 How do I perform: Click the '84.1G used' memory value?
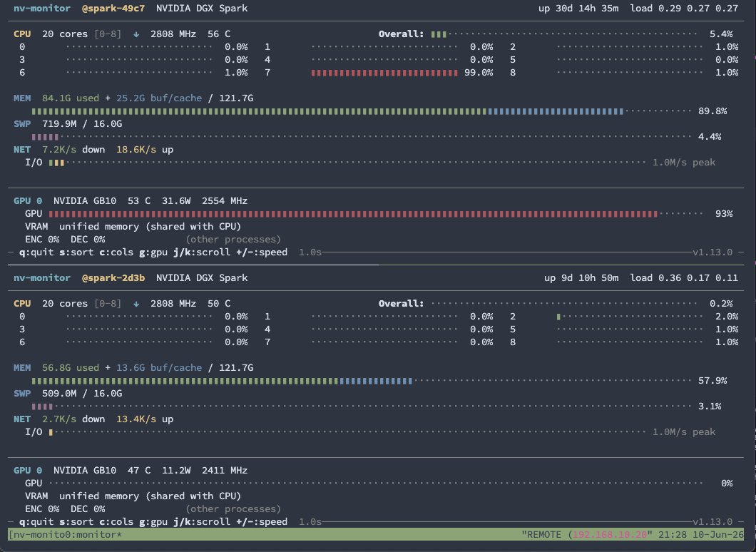click(x=71, y=98)
